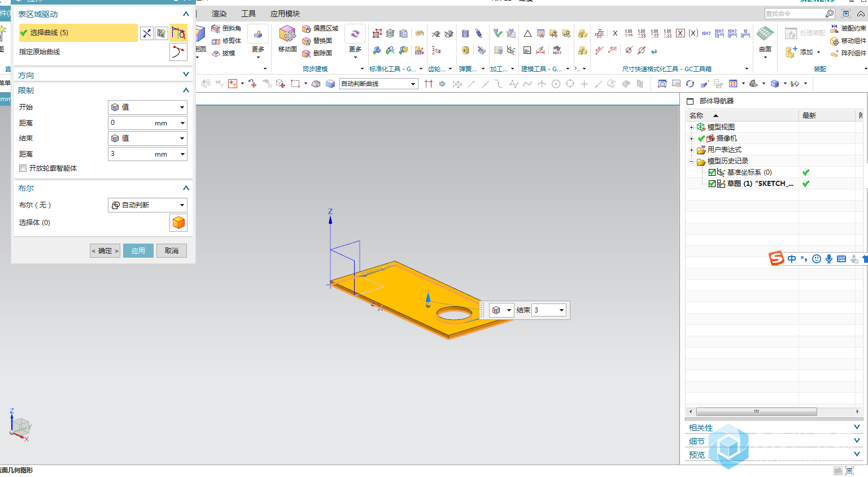Enable the 开放轮廓智能体 checkbox

[x=23, y=168]
